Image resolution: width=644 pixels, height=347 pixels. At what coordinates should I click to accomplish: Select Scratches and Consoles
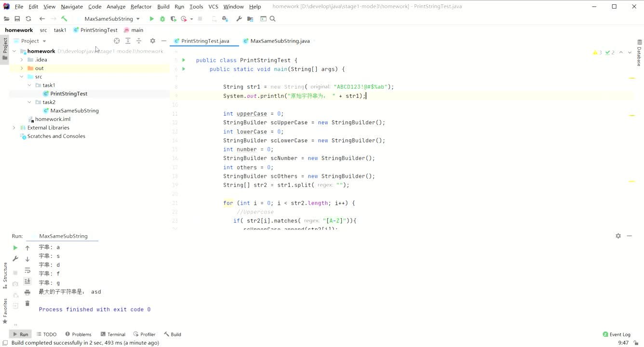pos(56,136)
